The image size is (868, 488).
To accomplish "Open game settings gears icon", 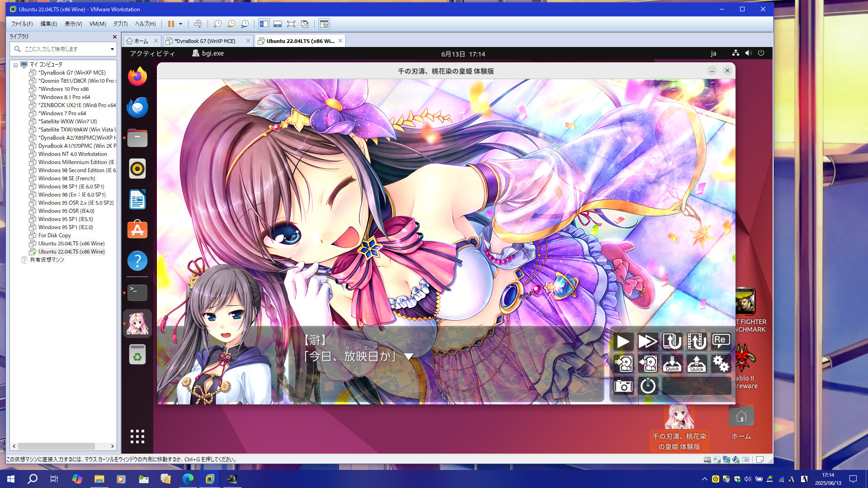I will click(x=721, y=363).
